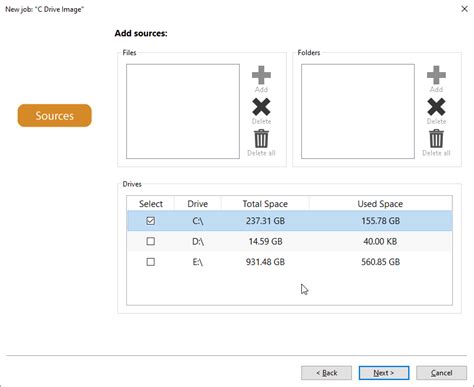Click the Select column header

(151, 204)
